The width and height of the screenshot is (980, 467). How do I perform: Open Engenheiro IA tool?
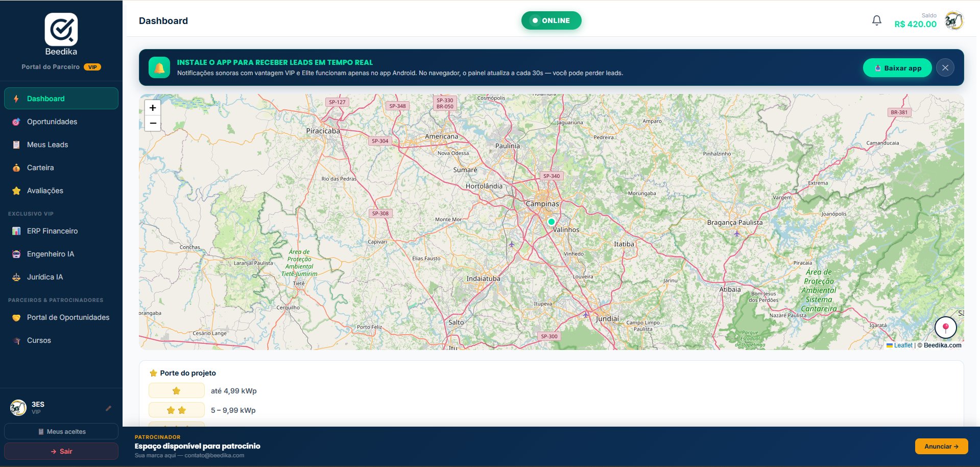(61, 254)
